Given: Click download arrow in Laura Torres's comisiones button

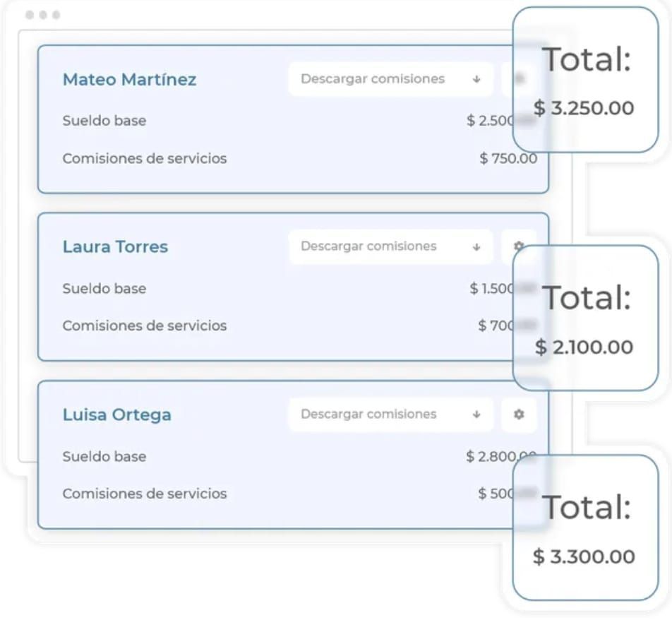Looking at the screenshot, I should [476, 247].
